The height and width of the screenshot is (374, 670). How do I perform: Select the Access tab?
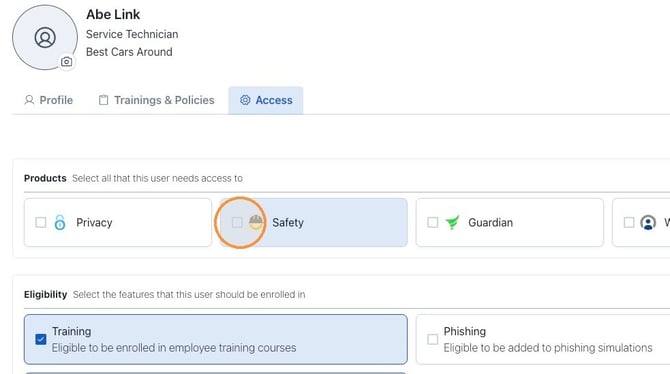tap(266, 100)
